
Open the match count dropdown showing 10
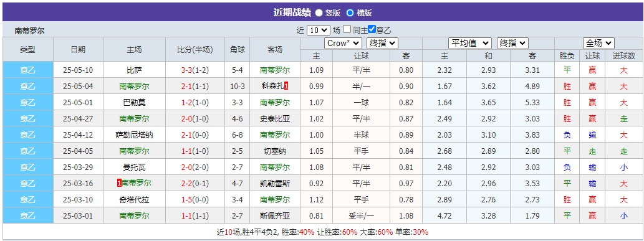click(x=319, y=30)
